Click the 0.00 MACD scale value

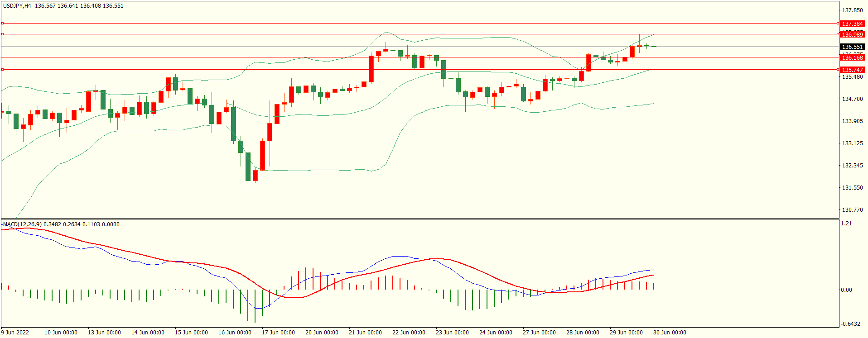coord(846,290)
